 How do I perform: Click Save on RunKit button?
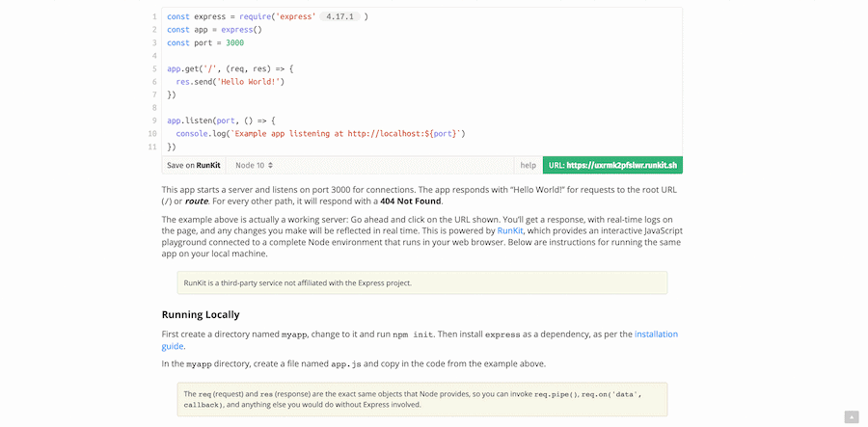(x=194, y=166)
